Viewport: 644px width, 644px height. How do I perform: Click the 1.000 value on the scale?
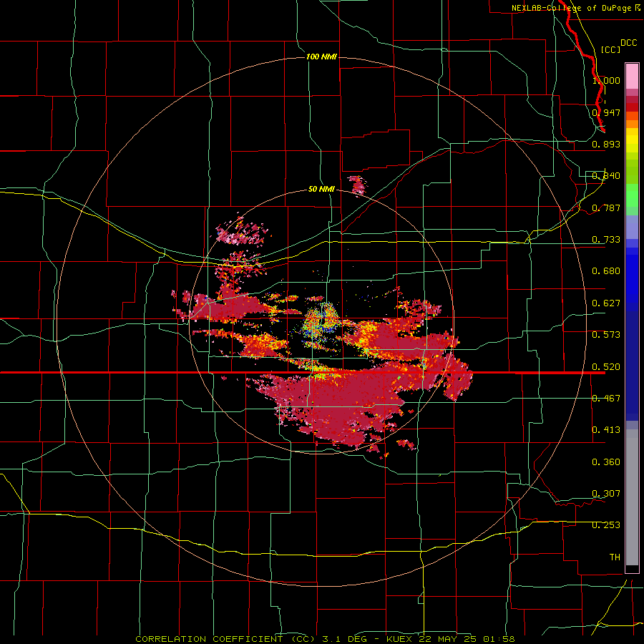606,80
